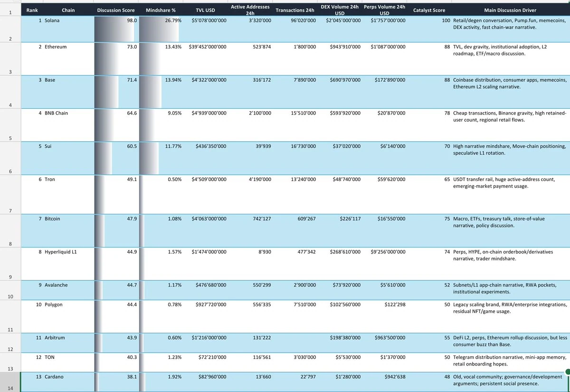This screenshot has height=392, width=570.
Task: Click the 26.79% mindshare cell
Action: point(161,29)
